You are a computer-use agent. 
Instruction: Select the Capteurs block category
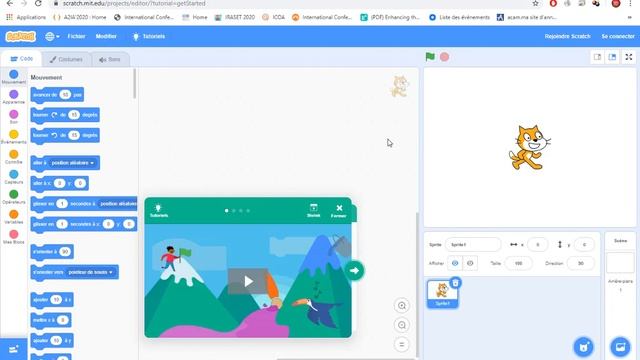point(13,177)
